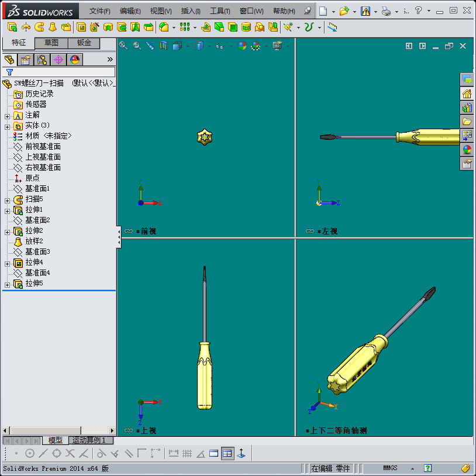Open the 视图(V) menu

click(161, 11)
